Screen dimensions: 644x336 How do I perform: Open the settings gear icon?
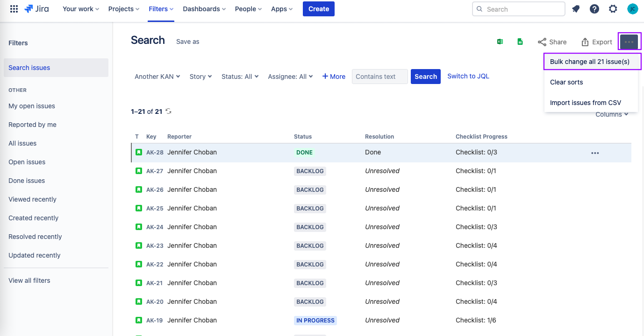(613, 9)
